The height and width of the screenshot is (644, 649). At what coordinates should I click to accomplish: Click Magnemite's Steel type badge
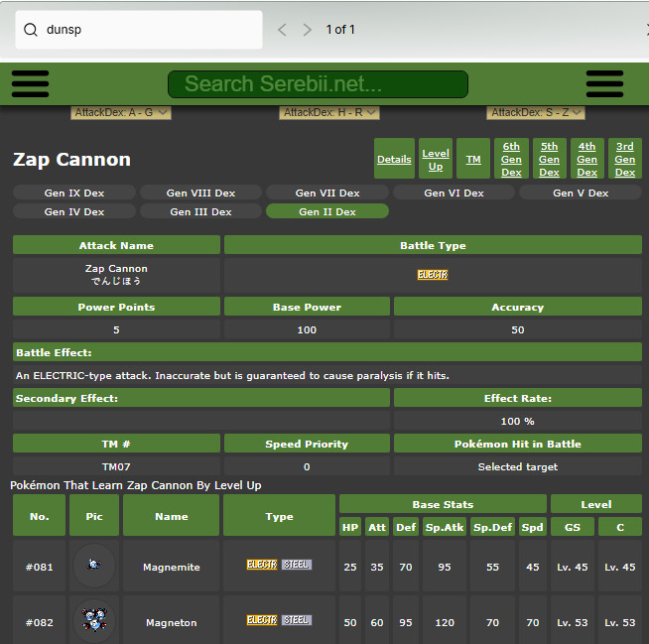pyautogui.click(x=297, y=565)
